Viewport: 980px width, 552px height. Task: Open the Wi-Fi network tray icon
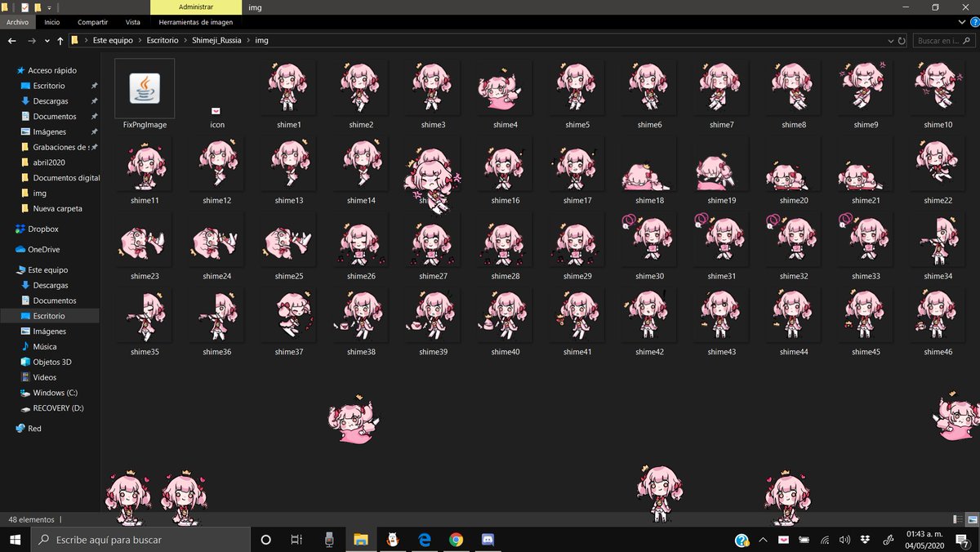pyautogui.click(x=825, y=540)
